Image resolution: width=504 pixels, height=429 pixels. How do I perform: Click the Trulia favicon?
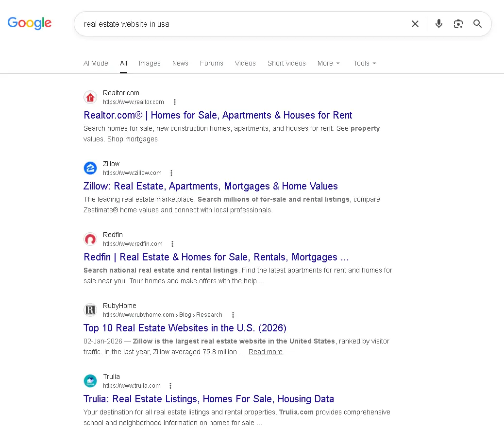[90, 381]
